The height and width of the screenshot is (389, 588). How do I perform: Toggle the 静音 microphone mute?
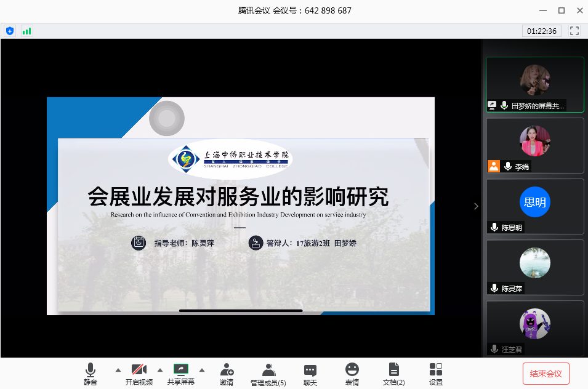[x=91, y=374]
